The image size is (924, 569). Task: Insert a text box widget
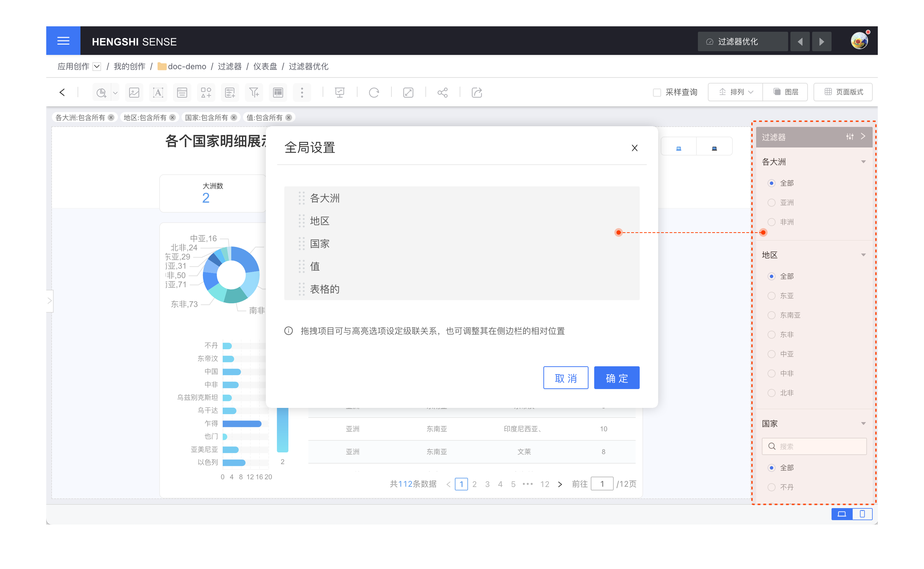click(159, 92)
